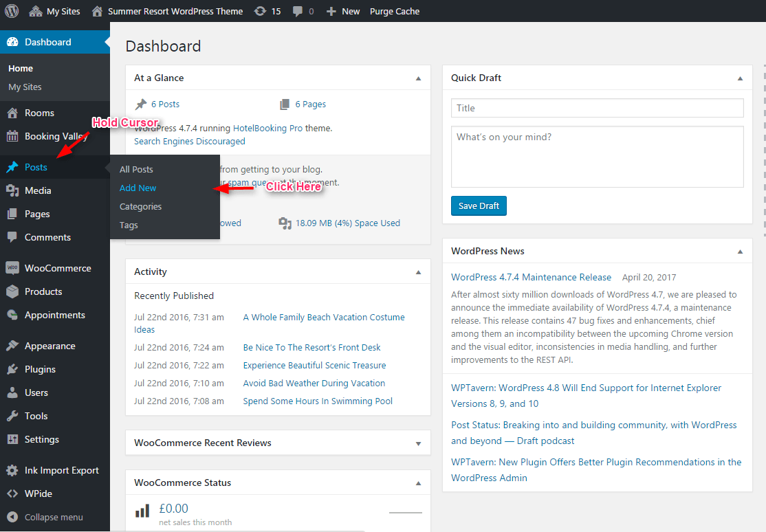Collapse the At a Glance widget
The height and width of the screenshot is (532, 766).
[418, 78]
